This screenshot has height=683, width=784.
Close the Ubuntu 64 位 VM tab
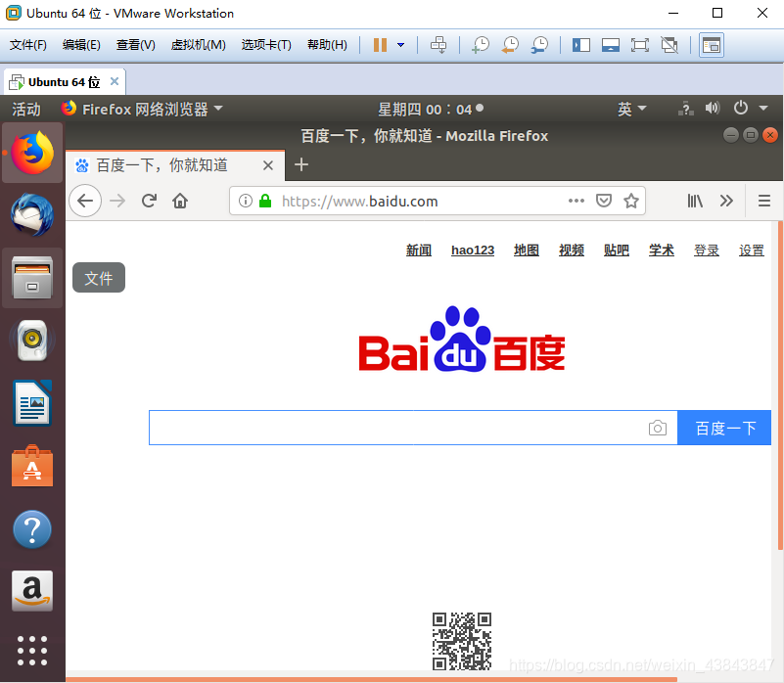pyautogui.click(x=115, y=81)
